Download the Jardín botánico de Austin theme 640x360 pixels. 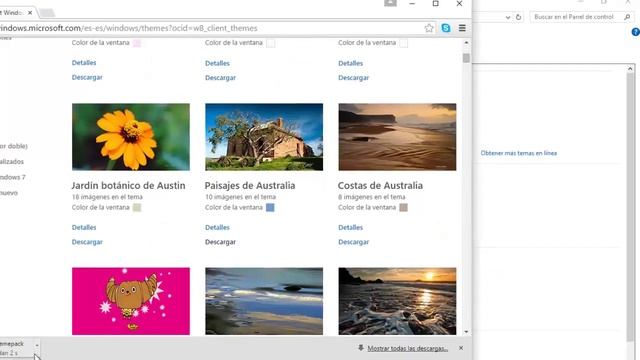(87, 242)
